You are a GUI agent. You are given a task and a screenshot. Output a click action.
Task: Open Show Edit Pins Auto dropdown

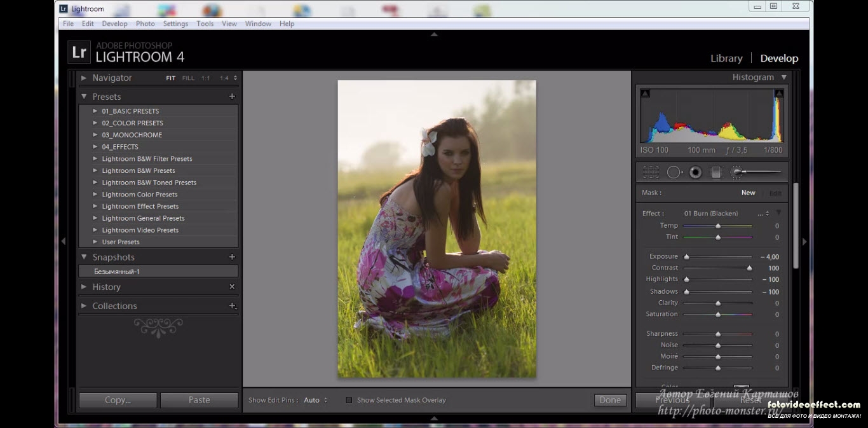point(315,400)
